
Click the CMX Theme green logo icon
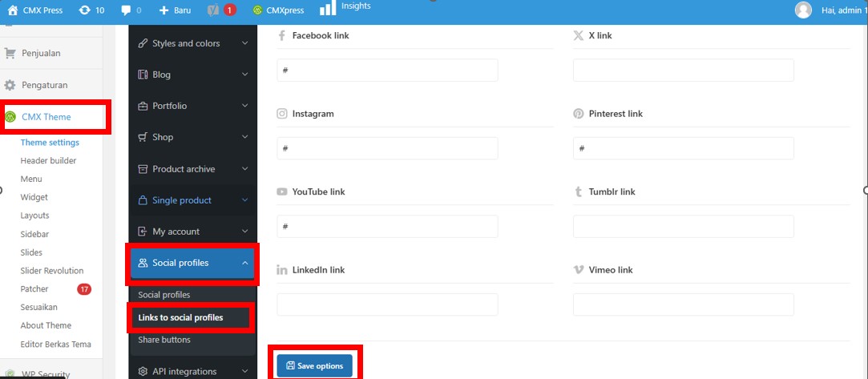coord(10,117)
